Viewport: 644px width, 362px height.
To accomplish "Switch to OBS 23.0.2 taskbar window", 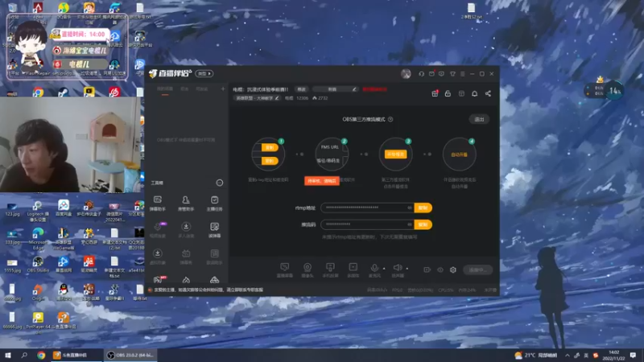I will tap(130, 356).
